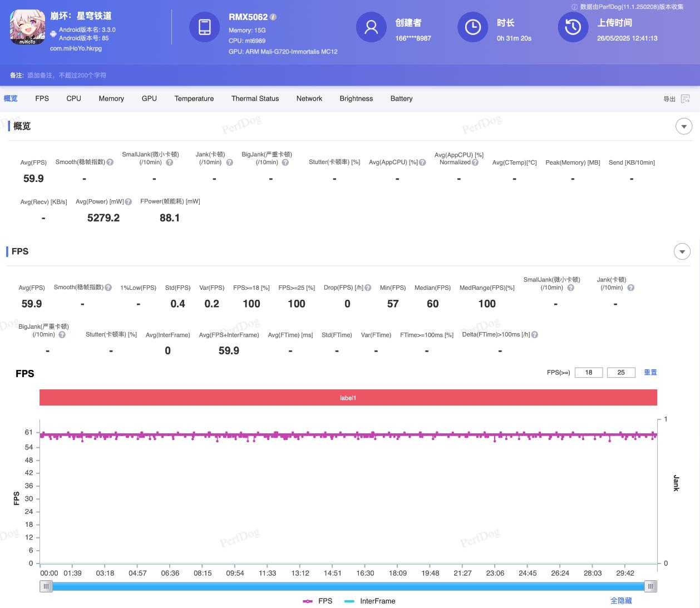700x608 pixels.
Task: Click 全隐藏 to hide all series
Action: (621, 601)
